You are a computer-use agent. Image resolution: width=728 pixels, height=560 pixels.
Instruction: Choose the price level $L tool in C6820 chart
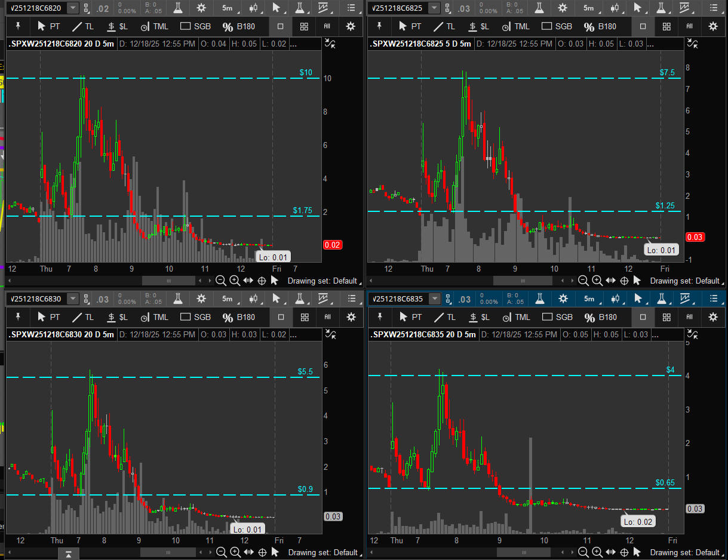pos(117,26)
